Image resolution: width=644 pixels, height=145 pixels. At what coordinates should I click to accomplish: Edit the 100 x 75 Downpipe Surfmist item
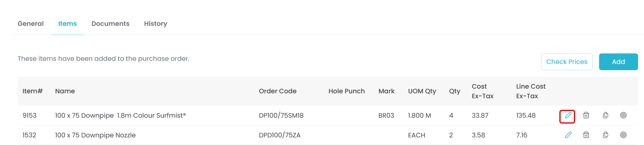[568, 115]
